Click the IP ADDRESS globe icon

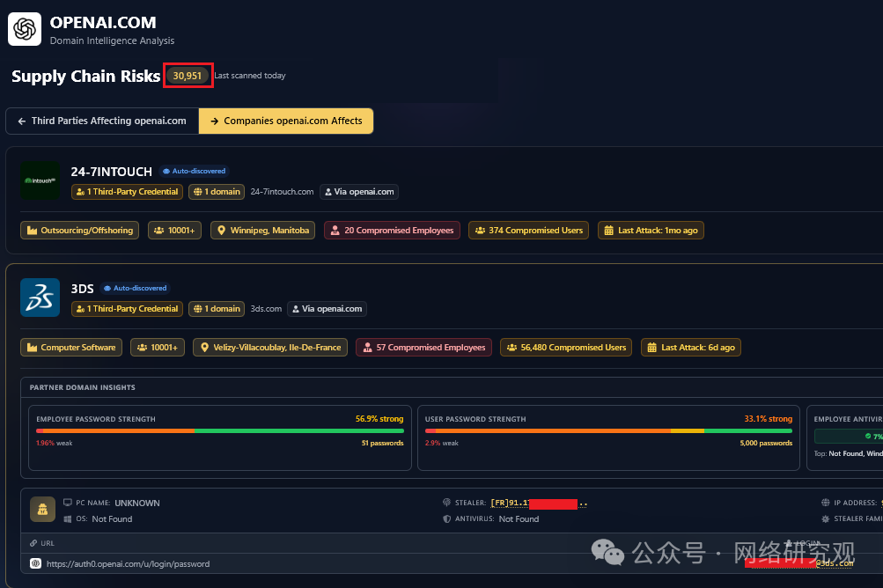coord(826,503)
